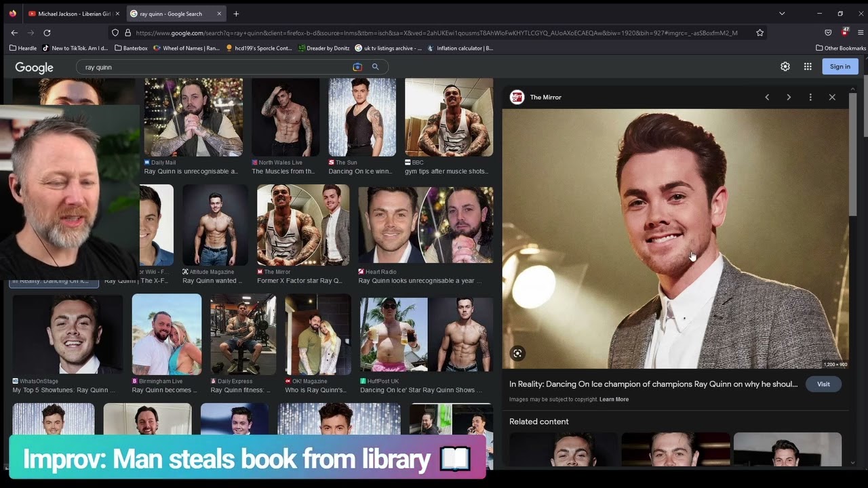Switch to Michael Jackson - Liberian Girl tab
The width and height of the screenshot is (868, 488).
73,14
